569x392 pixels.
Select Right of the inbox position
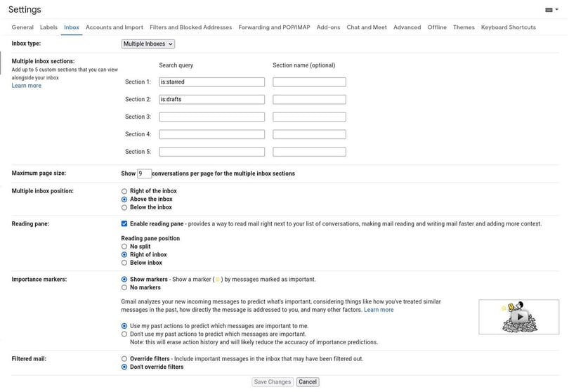(124, 191)
